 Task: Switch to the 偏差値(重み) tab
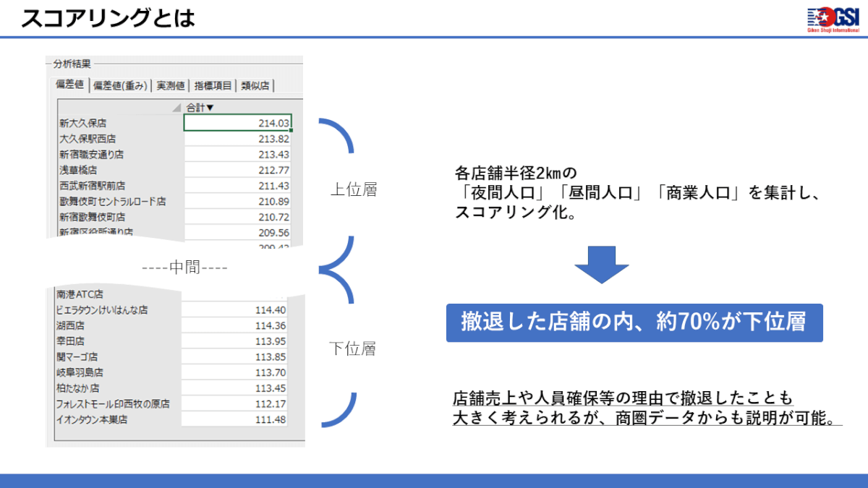(x=122, y=85)
